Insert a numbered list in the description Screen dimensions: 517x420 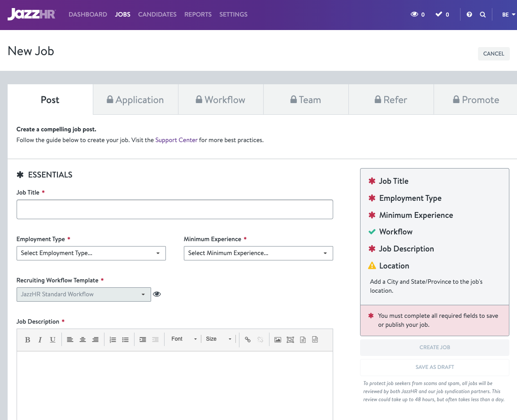(113, 340)
